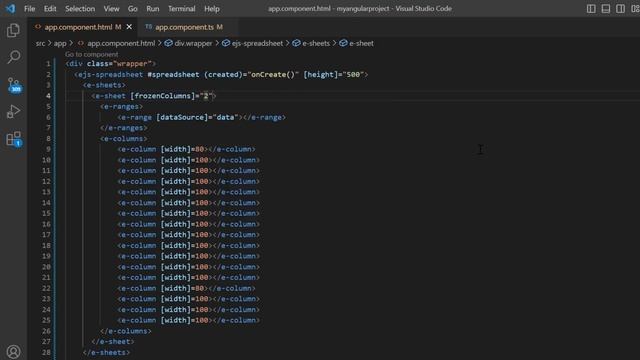Click line number 22 in the gutter
The image size is (640, 360).
tap(46, 288)
